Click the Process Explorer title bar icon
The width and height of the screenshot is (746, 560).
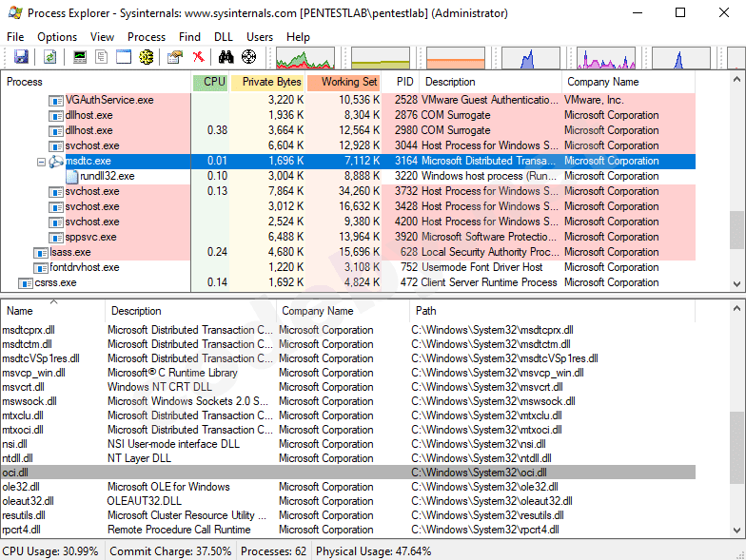tap(15, 13)
